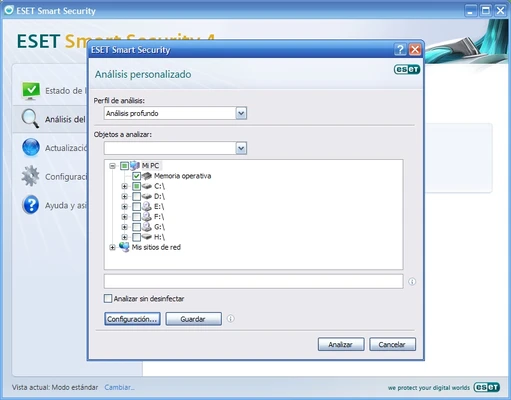The width and height of the screenshot is (511, 400).
Task: Select the Mis sitios de red label
Action: coord(156,247)
